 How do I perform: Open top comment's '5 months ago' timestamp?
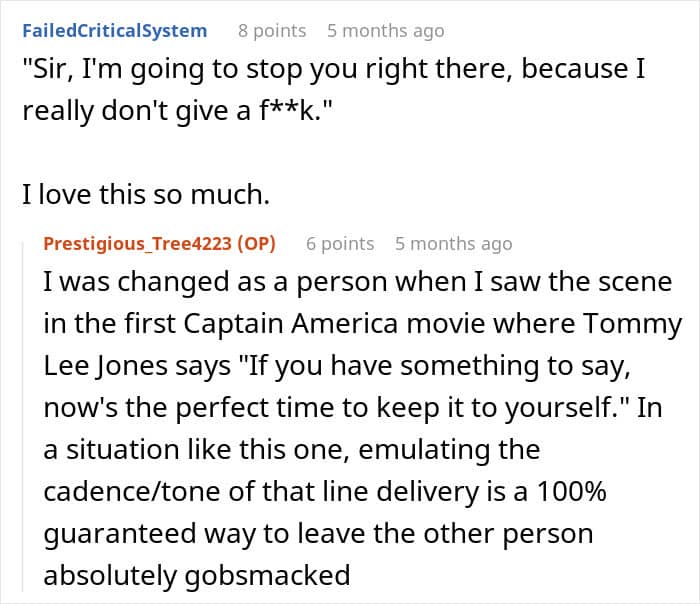click(x=386, y=31)
